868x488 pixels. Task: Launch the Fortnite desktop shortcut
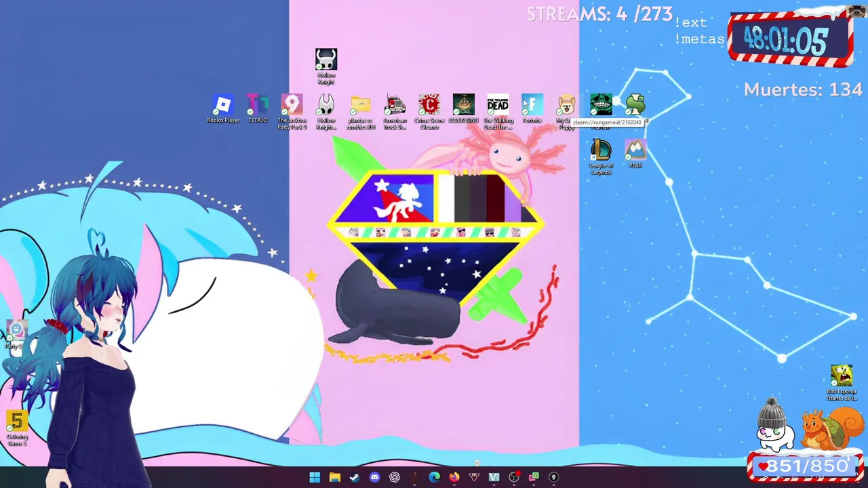click(x=532, y=109)
